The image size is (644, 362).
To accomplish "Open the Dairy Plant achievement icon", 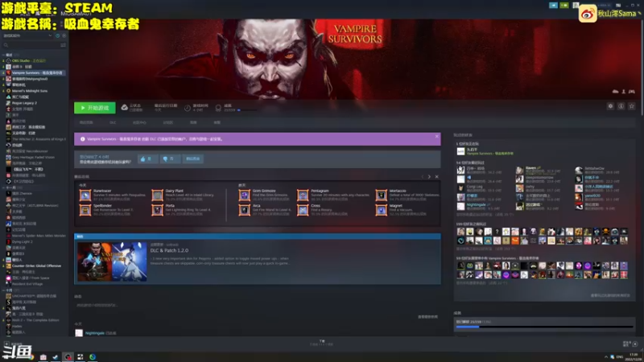I will point(157,195).
